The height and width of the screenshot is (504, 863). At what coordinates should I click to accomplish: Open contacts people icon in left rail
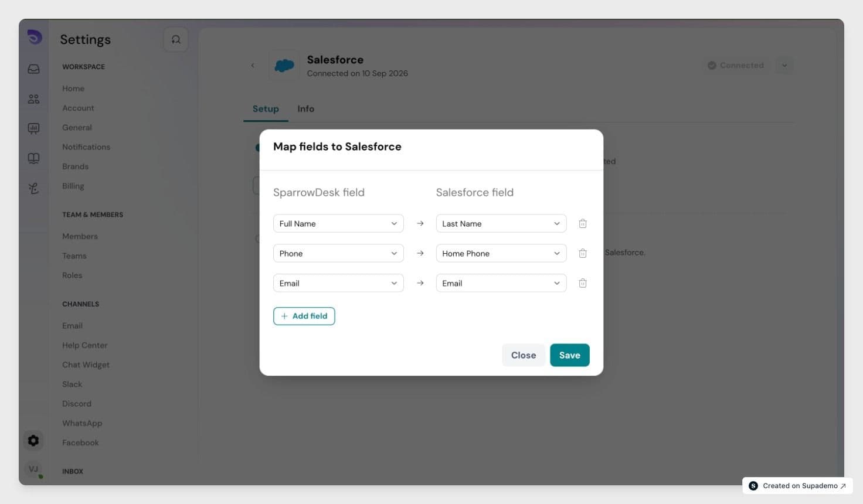click(34, 99)
